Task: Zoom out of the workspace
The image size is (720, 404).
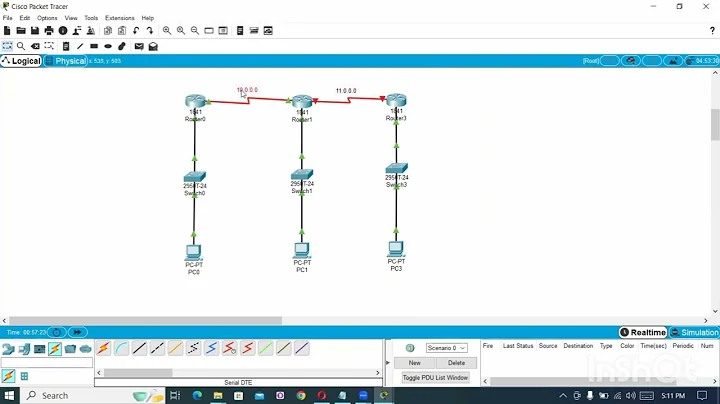Action: 195,31
